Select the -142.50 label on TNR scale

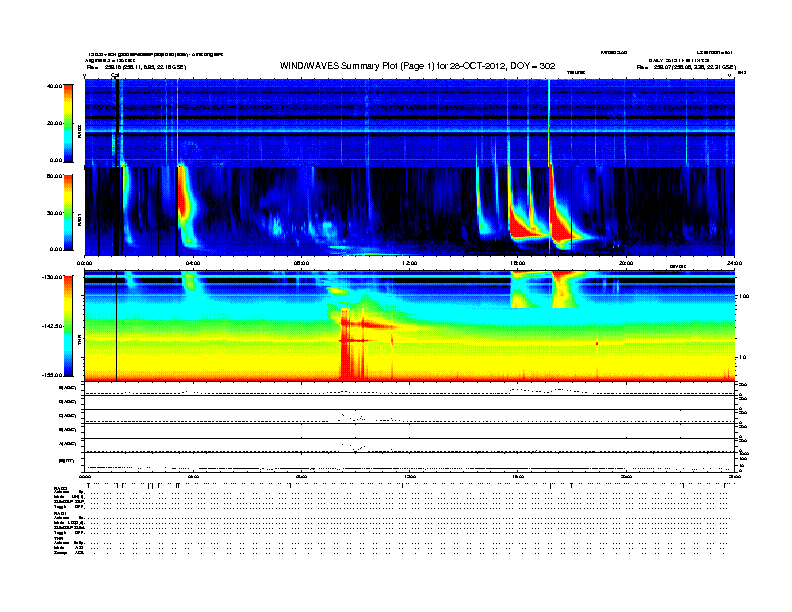click(x=53, y=326)
